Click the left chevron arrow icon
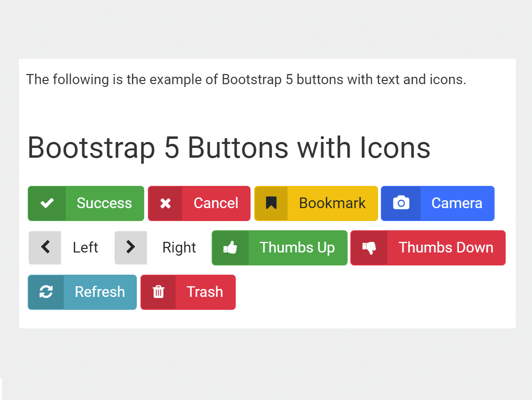The width and height of the screenshot is (532, 400). pos(45,247)
